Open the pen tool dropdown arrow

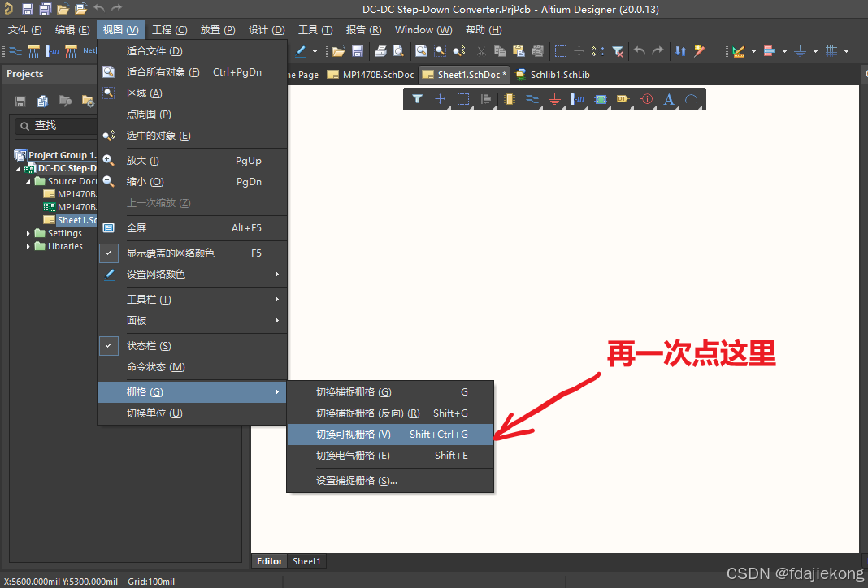(315, 51)
